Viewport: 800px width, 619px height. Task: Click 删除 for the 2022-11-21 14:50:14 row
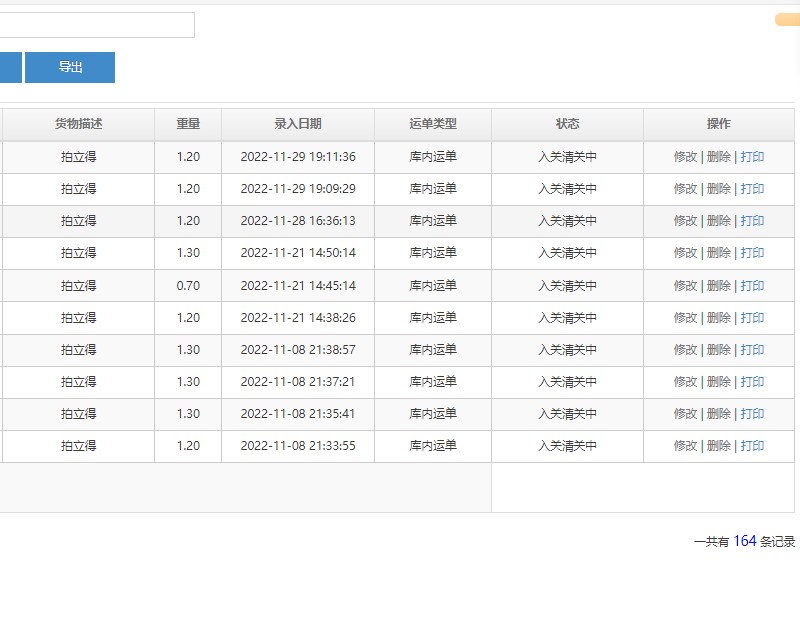(x=718, y=253)
